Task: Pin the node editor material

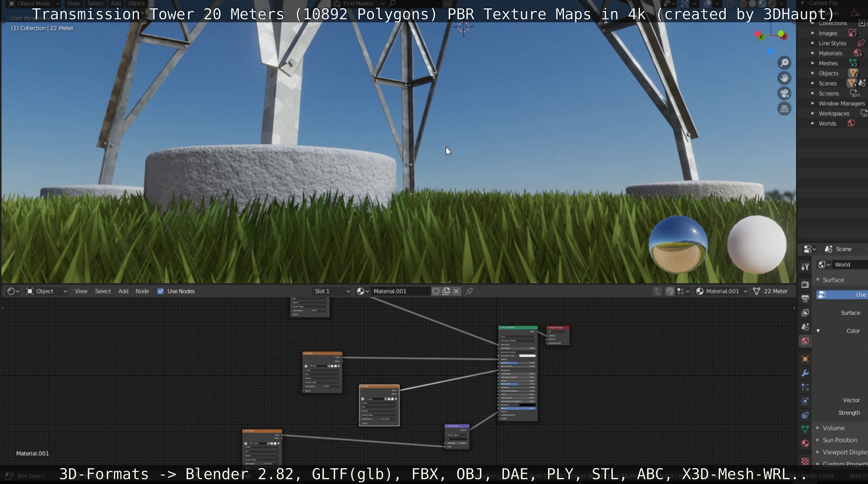Action: tap(470, 291)
